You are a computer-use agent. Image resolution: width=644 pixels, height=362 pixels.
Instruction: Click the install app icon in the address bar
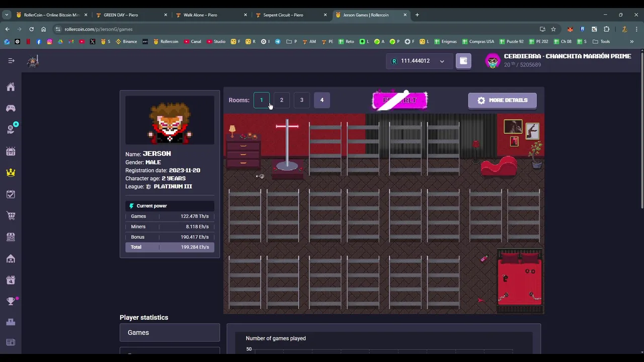click(542, 29)
